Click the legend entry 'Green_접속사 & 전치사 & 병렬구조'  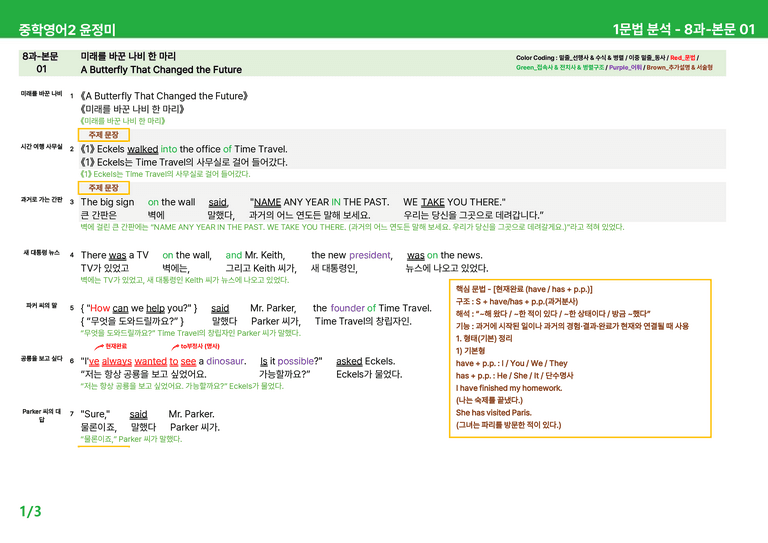(x=560, y=68)
